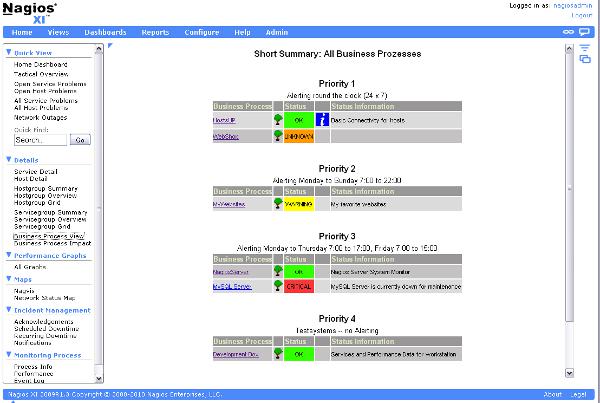Open Scheduled Downtime in sidebar

tap(46, 328)
